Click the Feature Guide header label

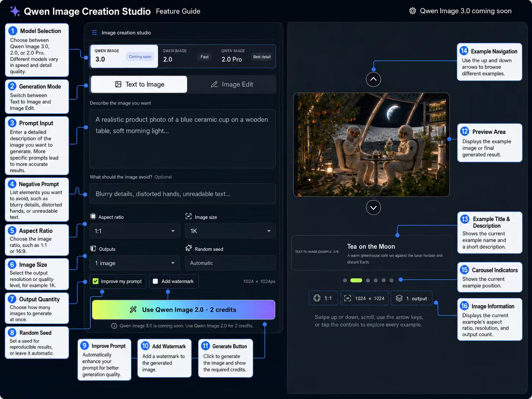(x=178, y=11)
